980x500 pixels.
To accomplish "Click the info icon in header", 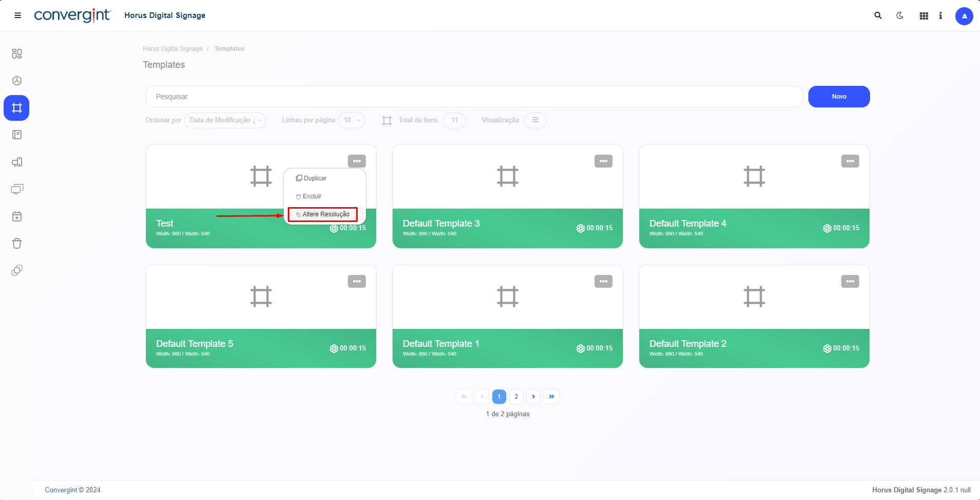I will (x=940, y=15).
